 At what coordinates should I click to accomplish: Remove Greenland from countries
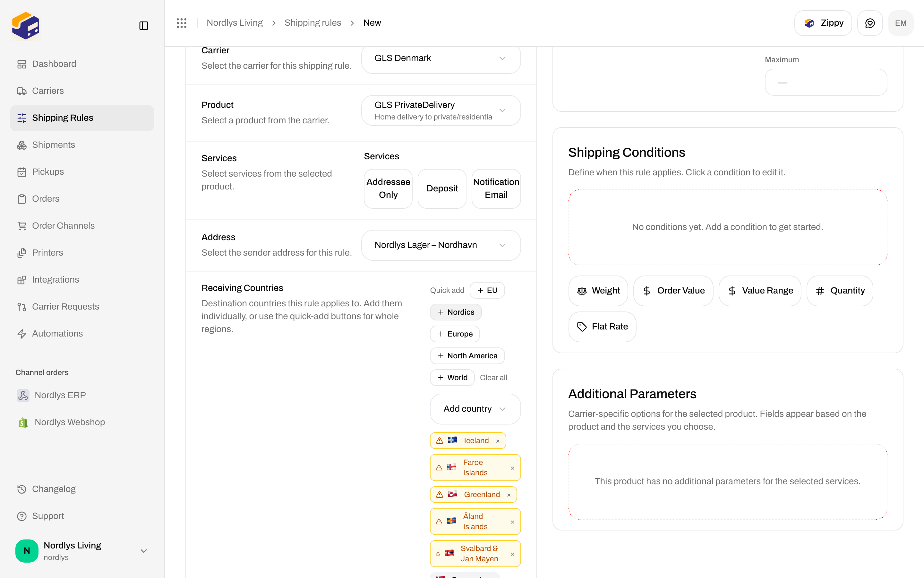(509, 495)
